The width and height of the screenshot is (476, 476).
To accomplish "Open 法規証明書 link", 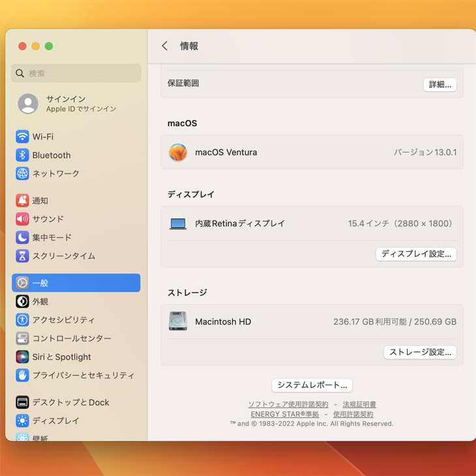I will (359, 404).
